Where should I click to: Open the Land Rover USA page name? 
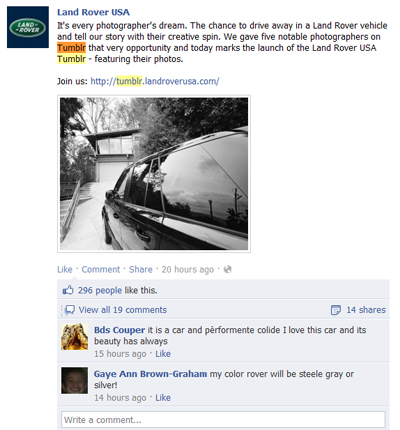pos(93,12)
